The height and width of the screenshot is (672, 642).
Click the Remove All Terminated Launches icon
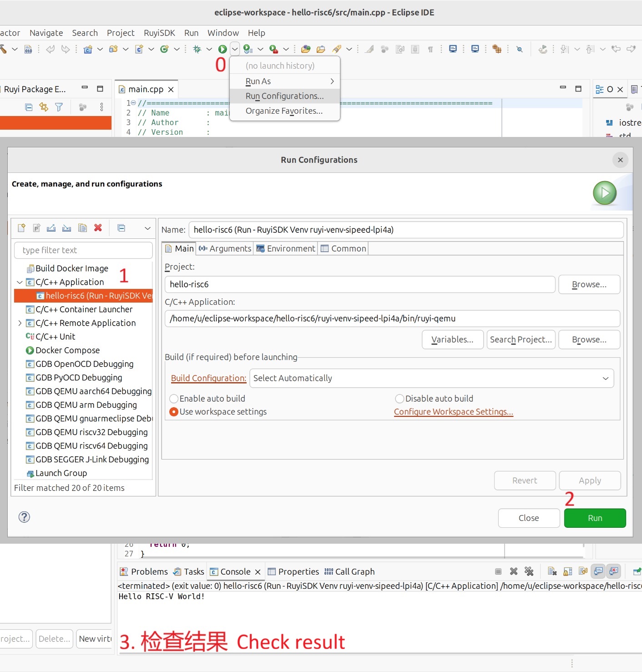tap(529, 571)
